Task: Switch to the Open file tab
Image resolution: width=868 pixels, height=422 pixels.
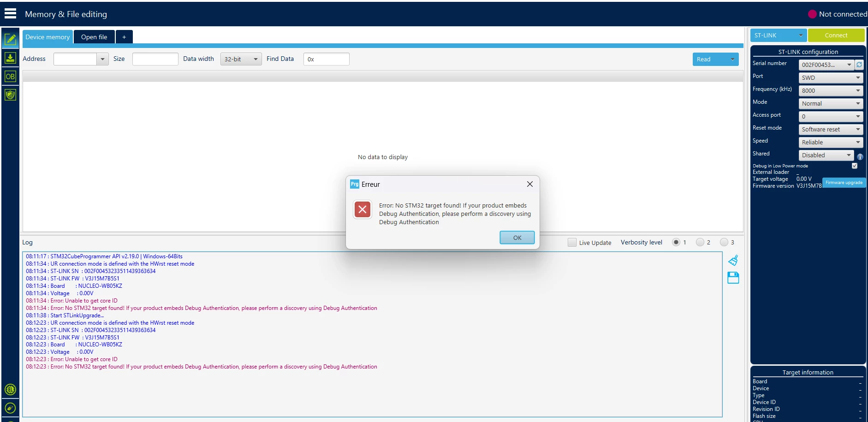Action: [94, 37]
